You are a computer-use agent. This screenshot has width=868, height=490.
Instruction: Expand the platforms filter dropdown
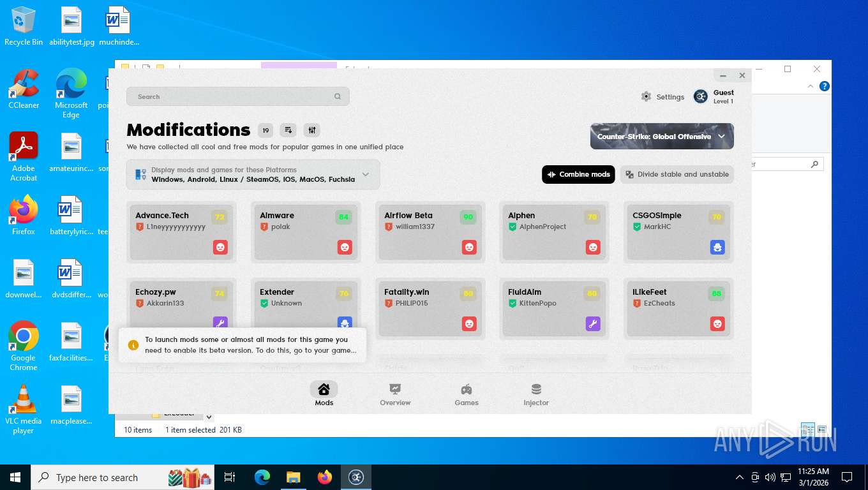pyautogui.click(x=253, y=175)
